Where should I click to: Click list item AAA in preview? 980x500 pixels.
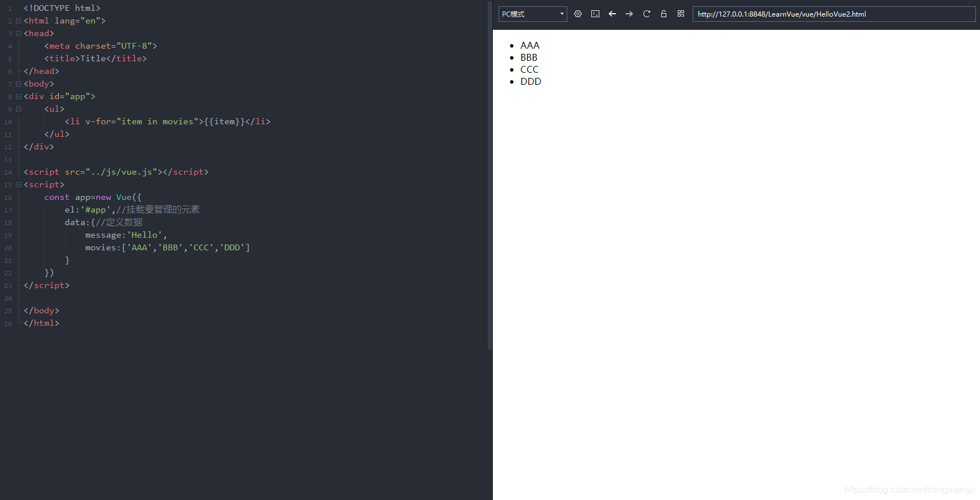[x=529, y=45]
